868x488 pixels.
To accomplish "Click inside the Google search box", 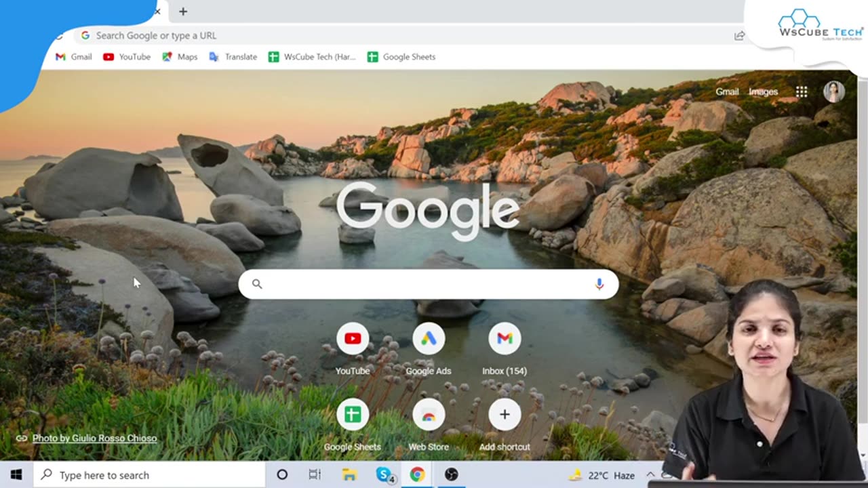I will 428,284.
